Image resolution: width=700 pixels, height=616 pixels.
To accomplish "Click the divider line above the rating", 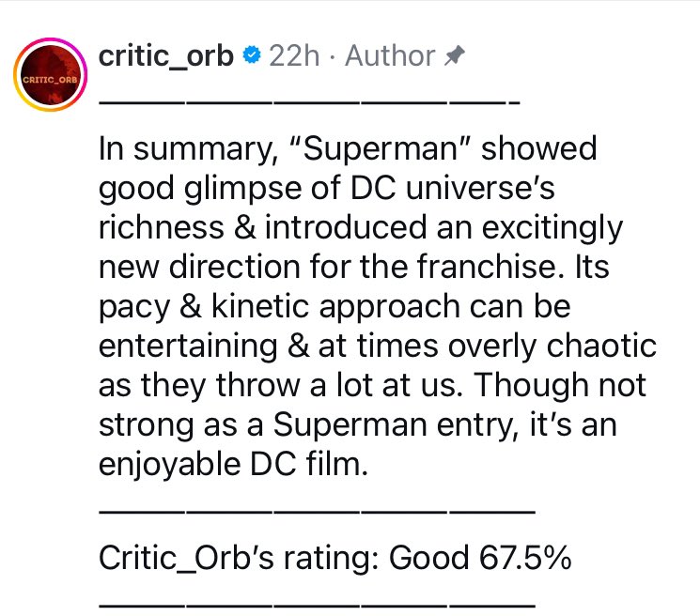I will 317,513.
